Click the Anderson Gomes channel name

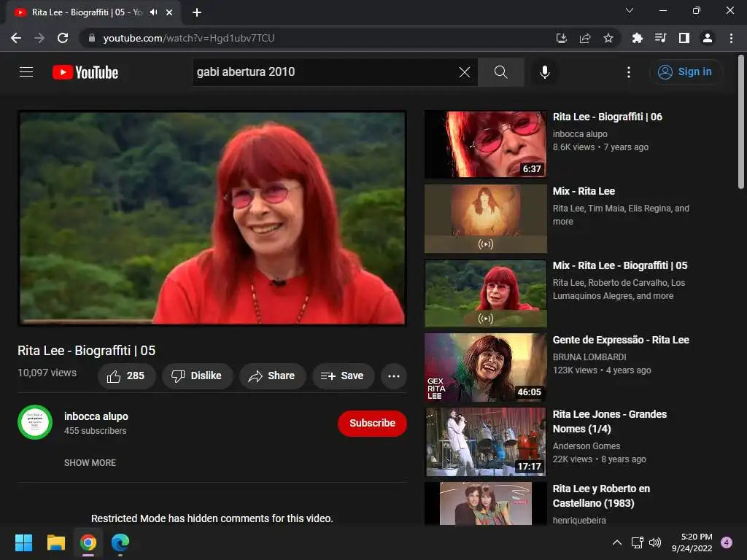point(587,446)
